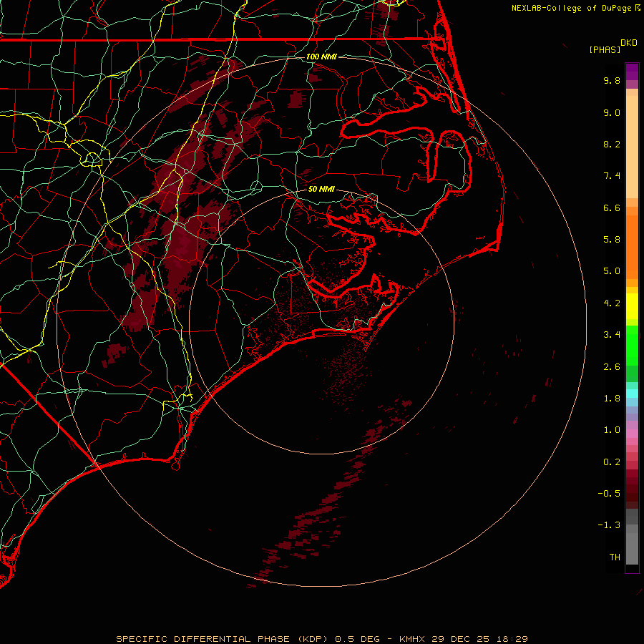Click the 2.6 value on the color scale

[x=612, y=367]
